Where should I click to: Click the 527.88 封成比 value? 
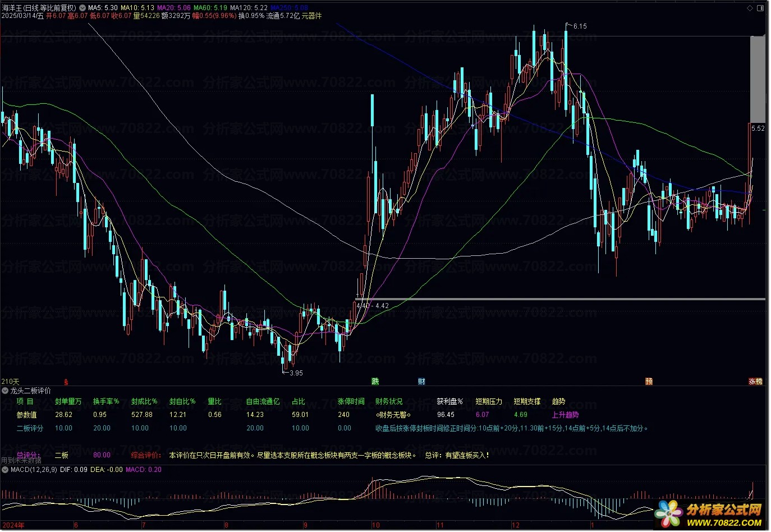[141, 415]
